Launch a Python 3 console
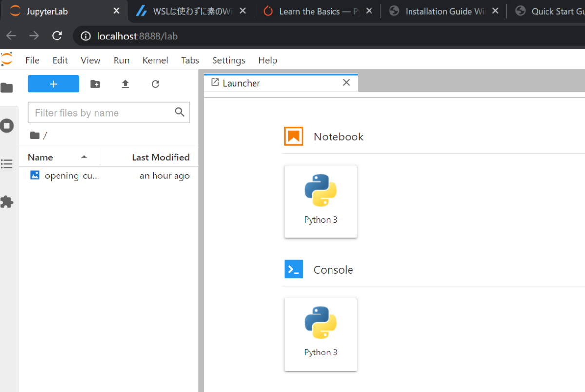Viewport: 585px width, 392px height. point(321,334)
